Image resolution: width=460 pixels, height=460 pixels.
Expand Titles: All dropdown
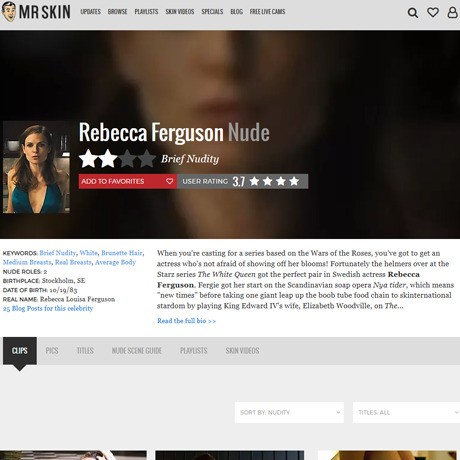(x=406, y=412)
